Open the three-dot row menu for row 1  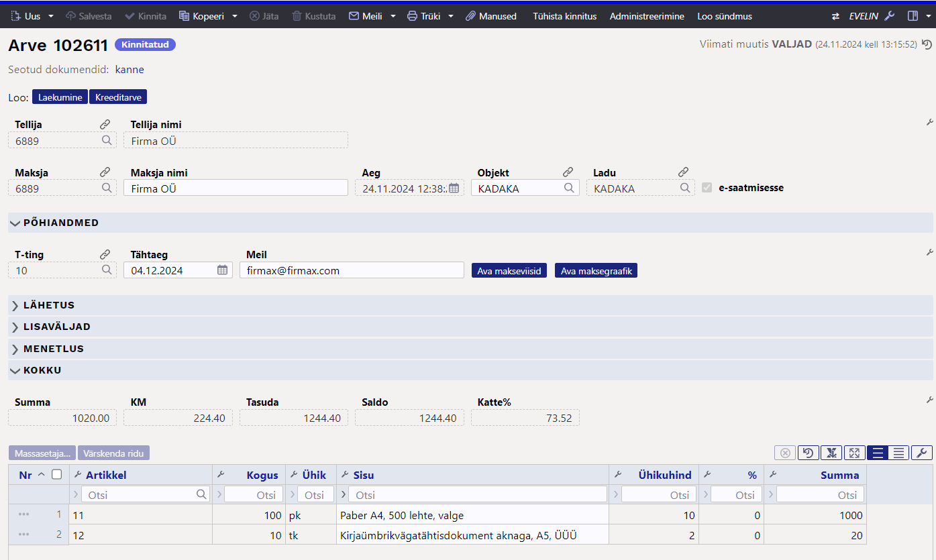pyautogui.click(x=24, y=514)
